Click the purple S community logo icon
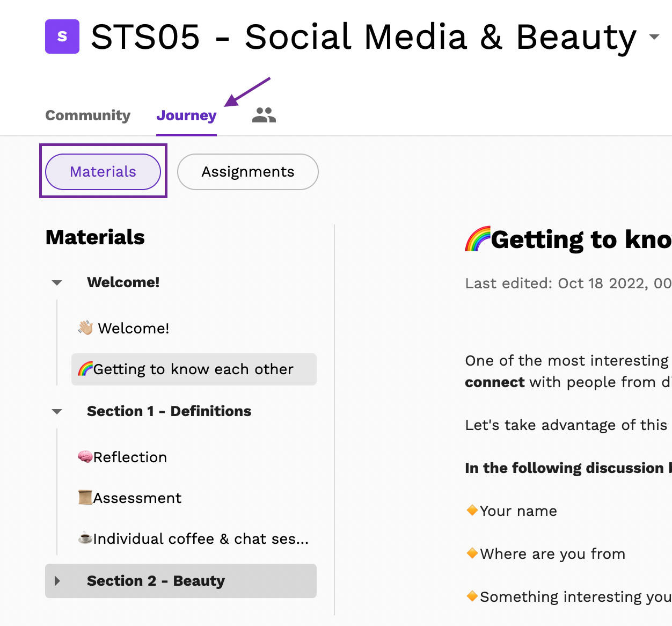Image resolution: width=672 pixels, height=626 pixels. point(62,37)
